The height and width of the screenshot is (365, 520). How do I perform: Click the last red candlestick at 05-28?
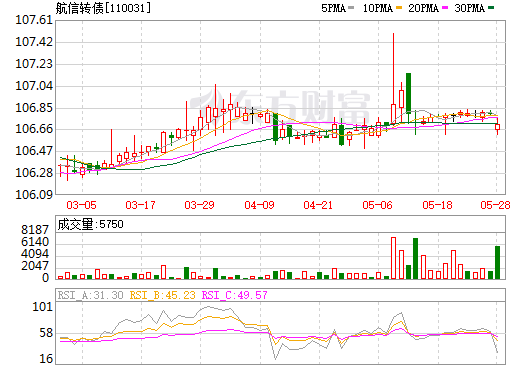coord(497,127)
